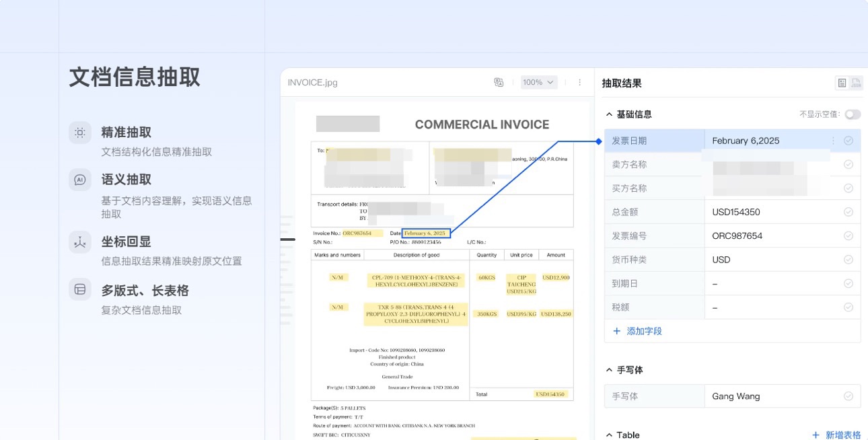868x440 pixels.
Task: Click the Gang Wang handwriting value
Action: (736, 396)
